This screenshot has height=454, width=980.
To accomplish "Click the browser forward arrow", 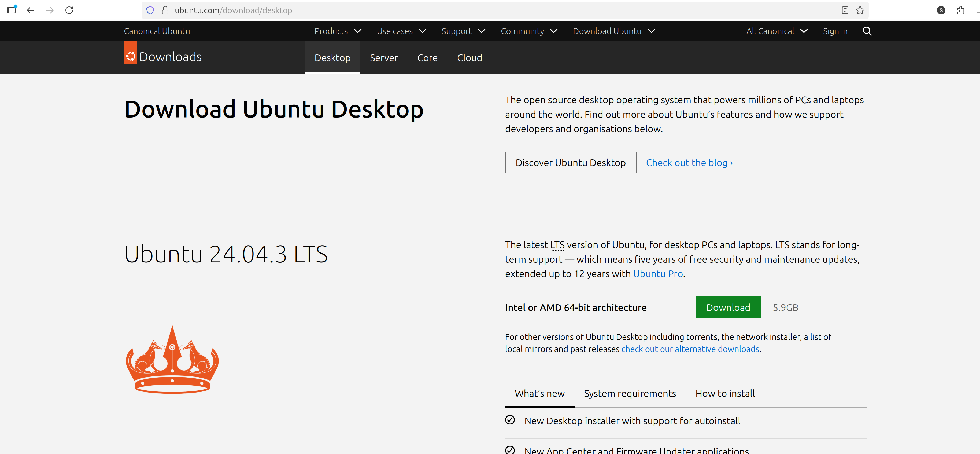I will click(x=50, y=10).
